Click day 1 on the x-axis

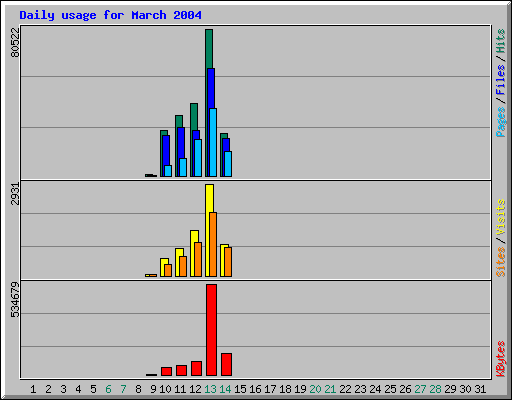click(33, 389)
